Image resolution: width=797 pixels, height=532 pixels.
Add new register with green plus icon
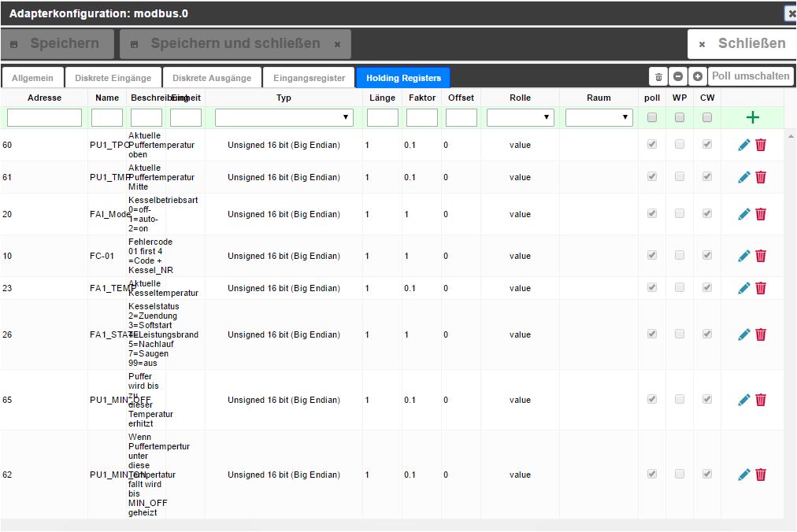tap(753, 118)
